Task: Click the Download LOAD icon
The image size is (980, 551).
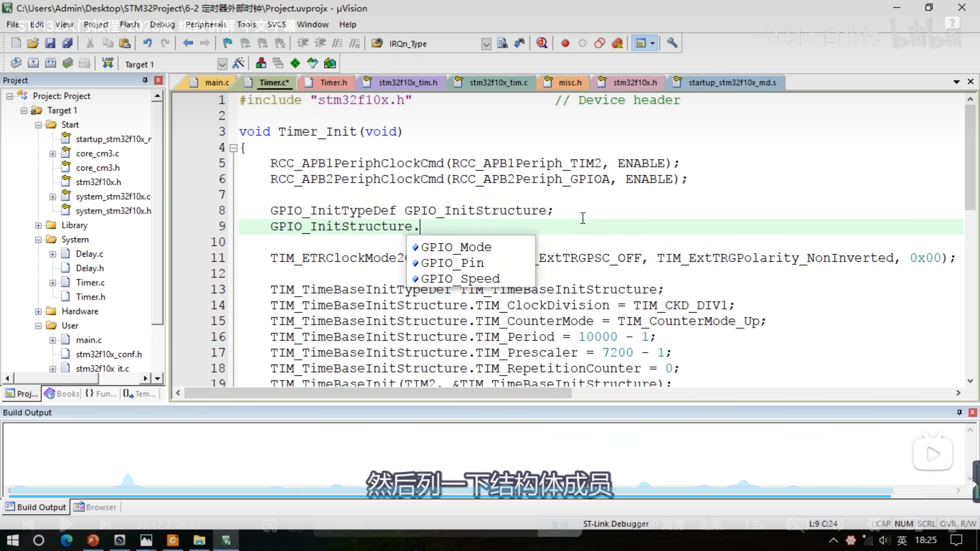Action: (108, 64)
